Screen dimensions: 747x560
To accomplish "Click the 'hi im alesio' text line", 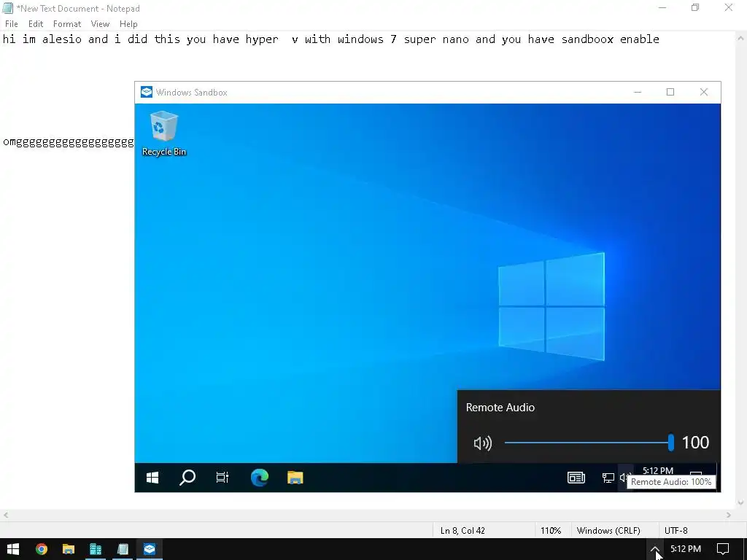I will (x=331, y=39).
